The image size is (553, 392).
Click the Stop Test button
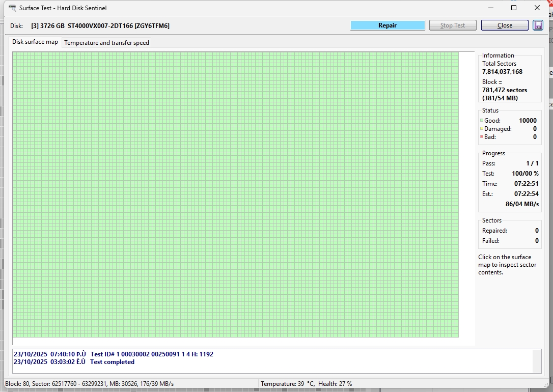pos(453,25)
